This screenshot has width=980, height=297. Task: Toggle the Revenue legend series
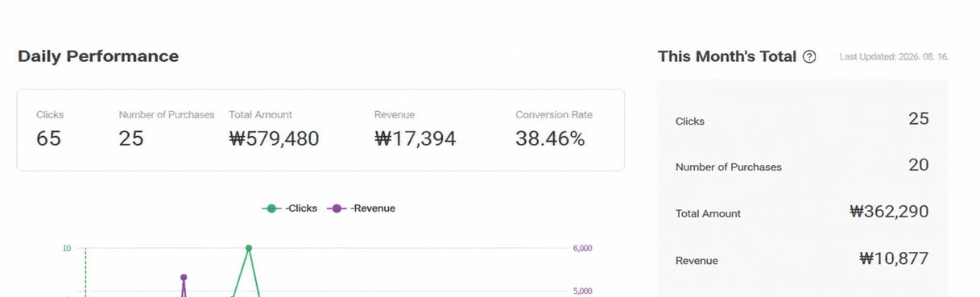[x=361, y=208]
